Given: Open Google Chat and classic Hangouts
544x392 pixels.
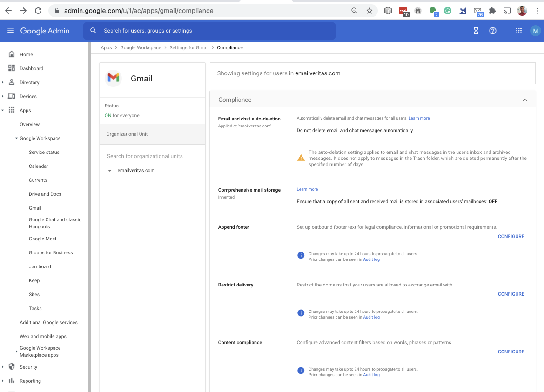Looking at the screenshot, I should click(55, 223).
